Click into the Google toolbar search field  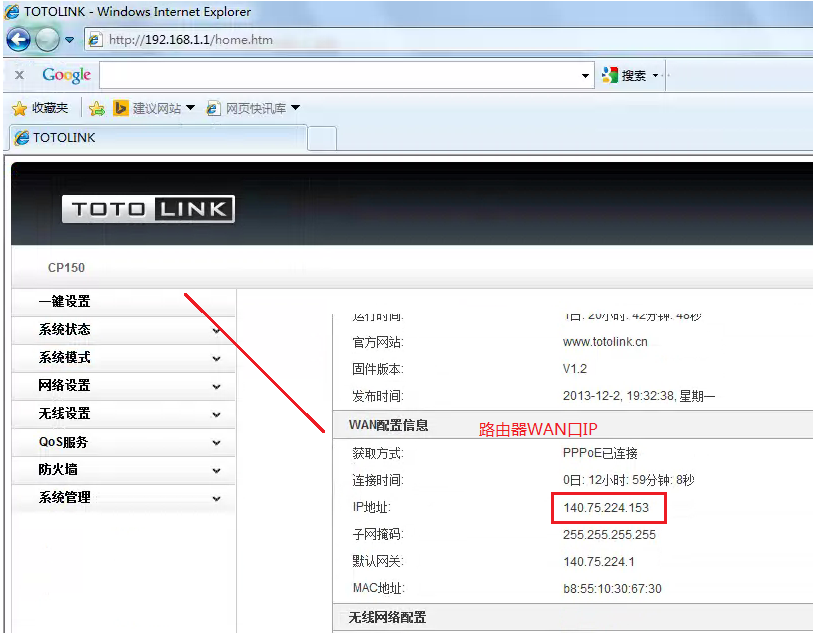(x=338, y=75)
